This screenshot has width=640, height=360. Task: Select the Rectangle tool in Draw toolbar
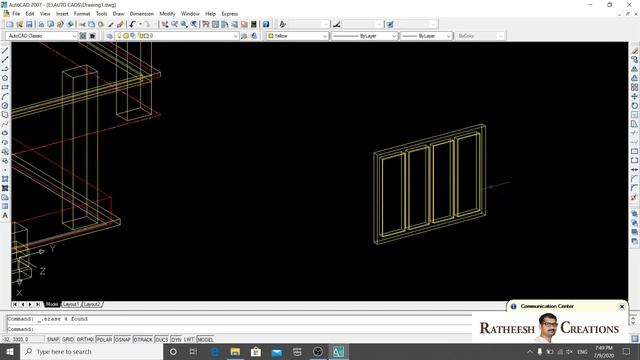[5, 87]
